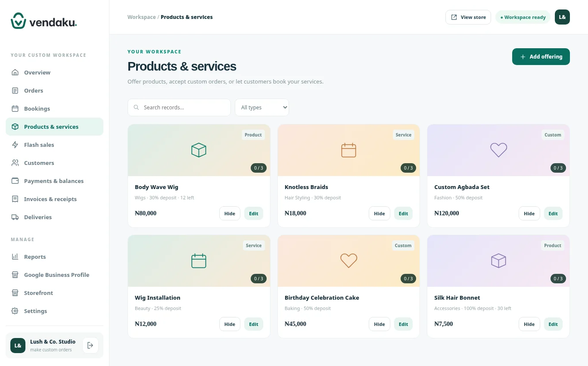
Task: Click the Vendaku logo icon
Action: click(19, 21)
